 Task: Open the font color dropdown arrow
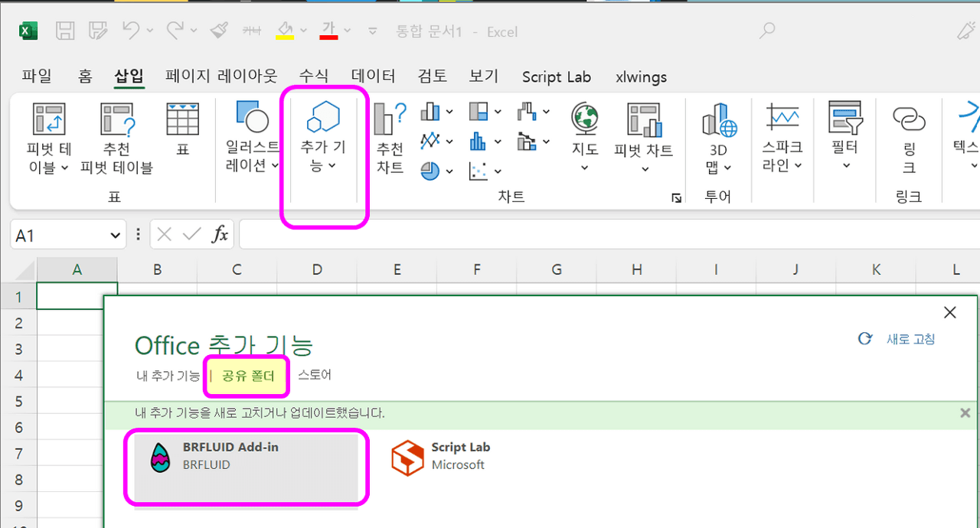(348, 31)
